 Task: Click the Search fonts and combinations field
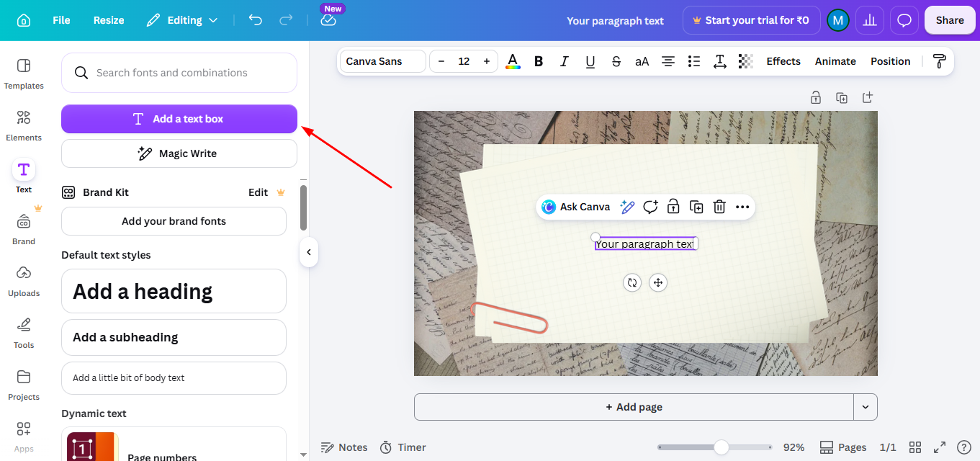tap(179, 73)
